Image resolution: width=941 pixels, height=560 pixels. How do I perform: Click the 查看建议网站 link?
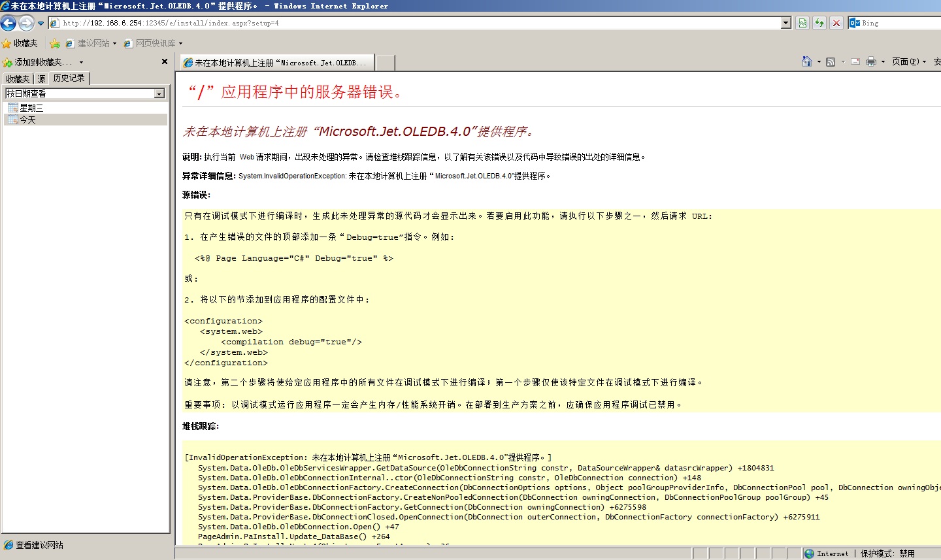tap(39, 545)
